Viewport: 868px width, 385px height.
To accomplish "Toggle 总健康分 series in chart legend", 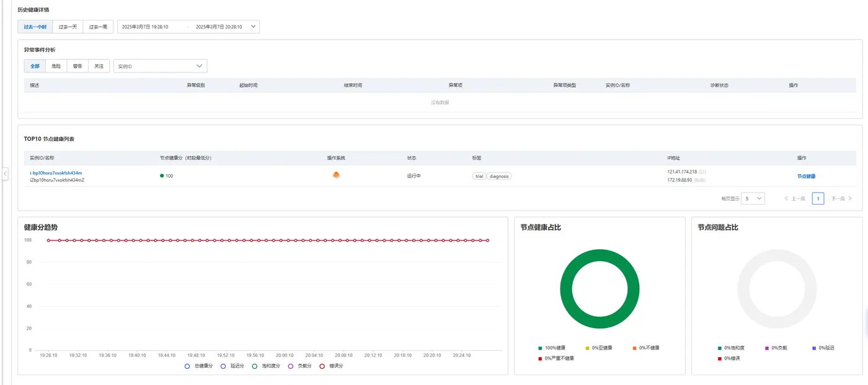I will coord(198,366).
